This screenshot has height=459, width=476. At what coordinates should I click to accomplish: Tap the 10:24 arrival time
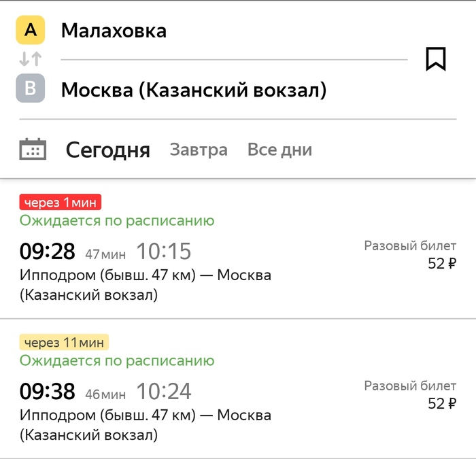click(164, 392)
